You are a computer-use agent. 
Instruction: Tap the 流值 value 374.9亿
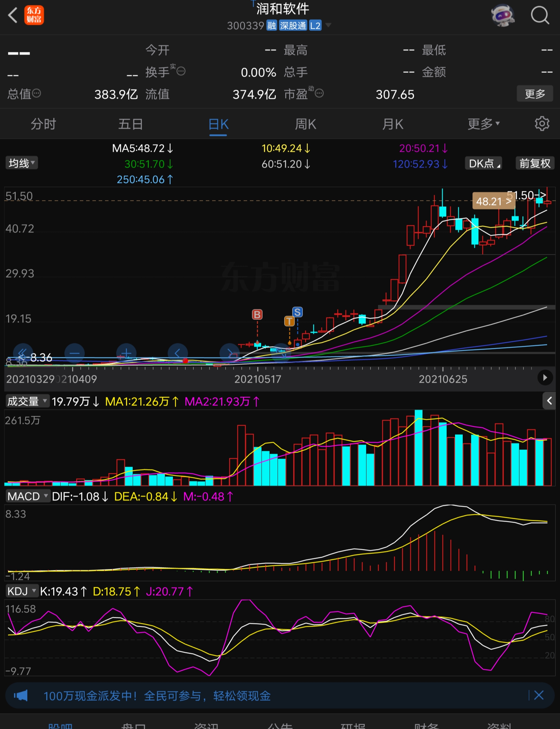pos(254,94)
